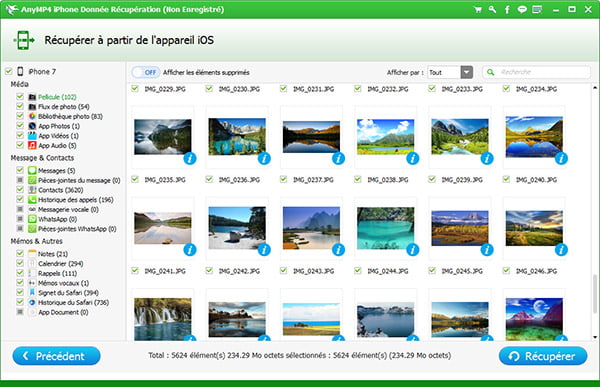Uncheck the Contacts (3620) checkbox
The width and height of the screenshot is (600, 387).
20,189
